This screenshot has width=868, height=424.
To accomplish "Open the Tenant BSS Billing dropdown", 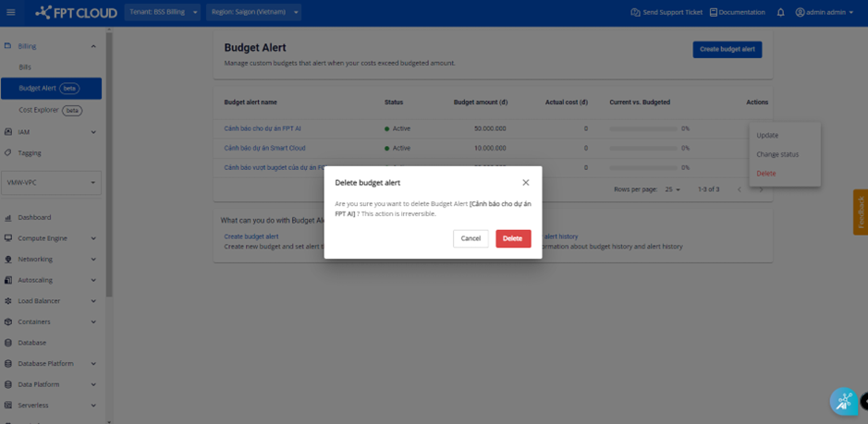I will pyautogui.click(x=163, y=12).
